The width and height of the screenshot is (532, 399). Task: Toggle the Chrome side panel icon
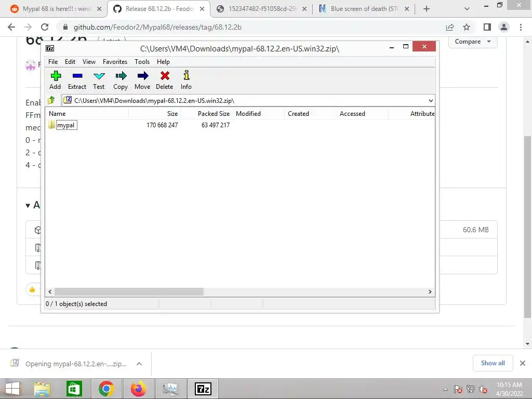click(487, 27)
